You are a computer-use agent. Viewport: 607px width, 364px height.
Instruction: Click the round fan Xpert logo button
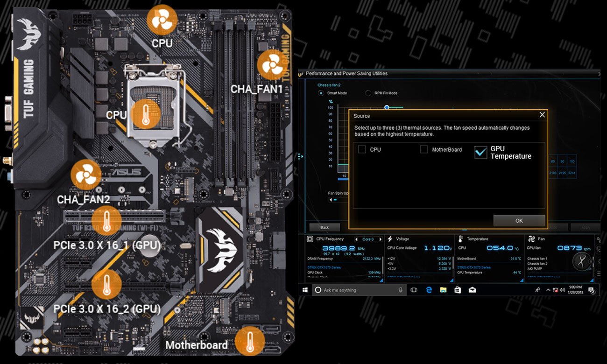tap(581, 261)
